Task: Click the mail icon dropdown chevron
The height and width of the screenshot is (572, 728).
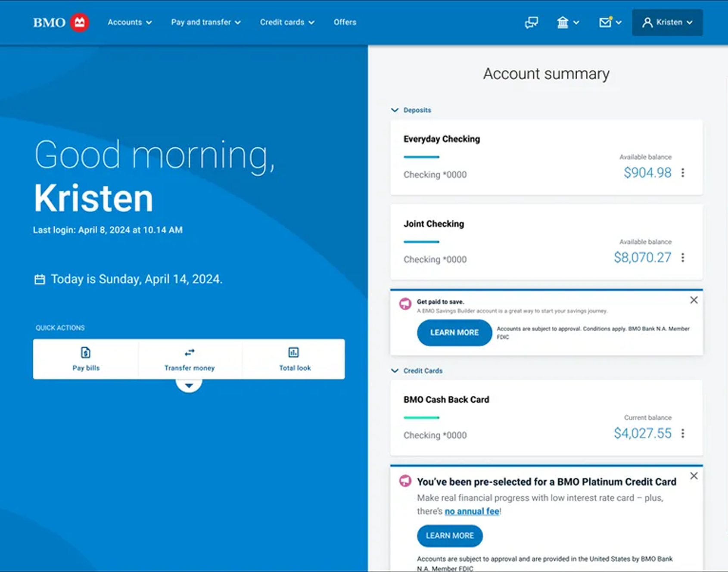Action: point(619,22)
